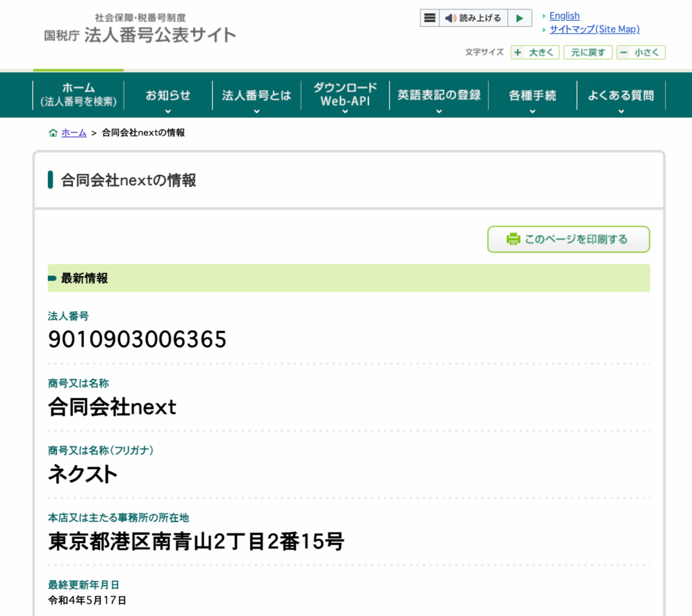Viewport: 692px width, 616px height.
Task: Select the furigana ネクスト
Action: (x=82, y=474)
